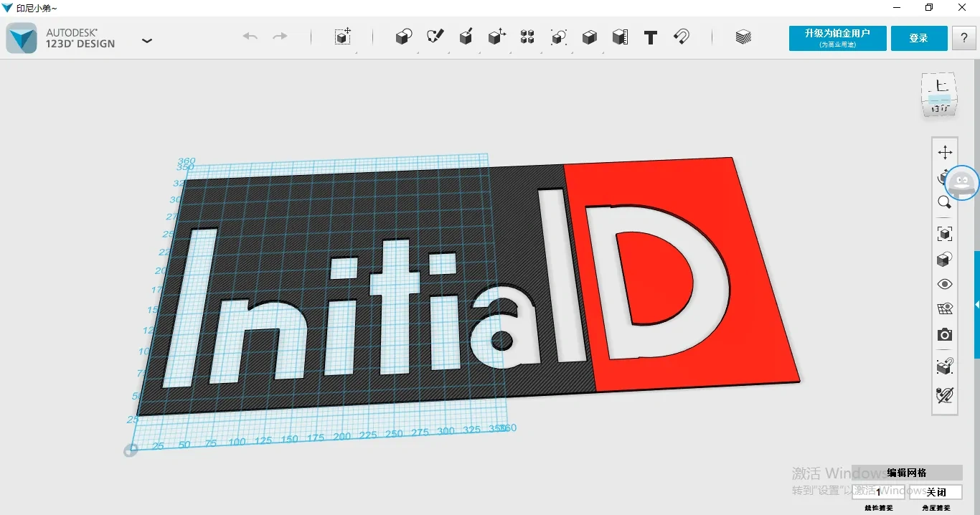Expand the 123D Design application menu arrow
This screenshot has width=980, height=515.
pos(147,41)
